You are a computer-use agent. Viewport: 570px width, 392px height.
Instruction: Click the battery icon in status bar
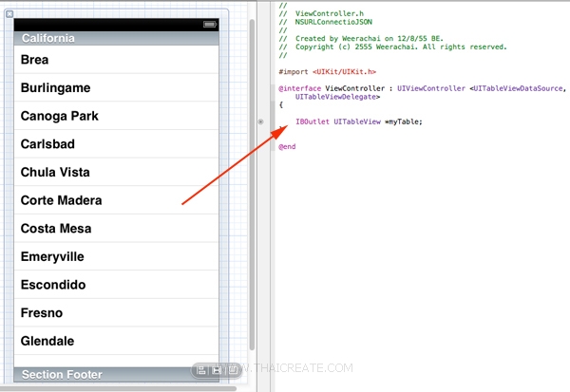(x=210, y=25)
